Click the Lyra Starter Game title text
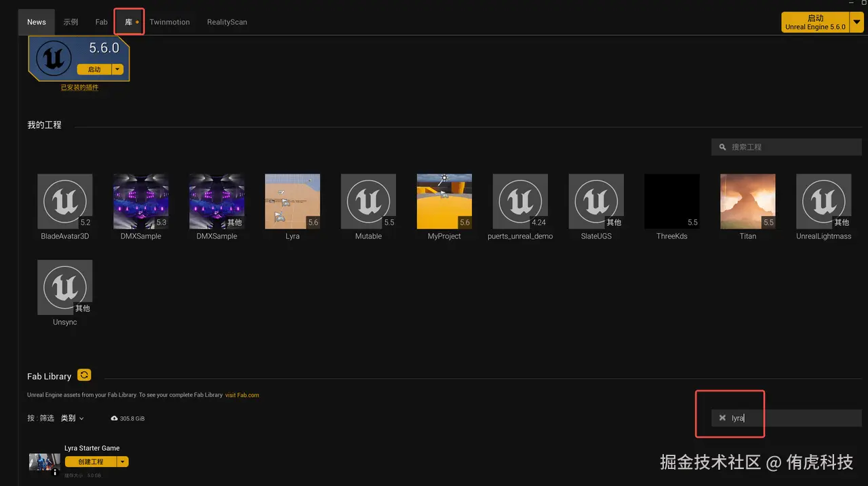The height and width of the screenshot is (486, 868). click(x=92, y=448)
